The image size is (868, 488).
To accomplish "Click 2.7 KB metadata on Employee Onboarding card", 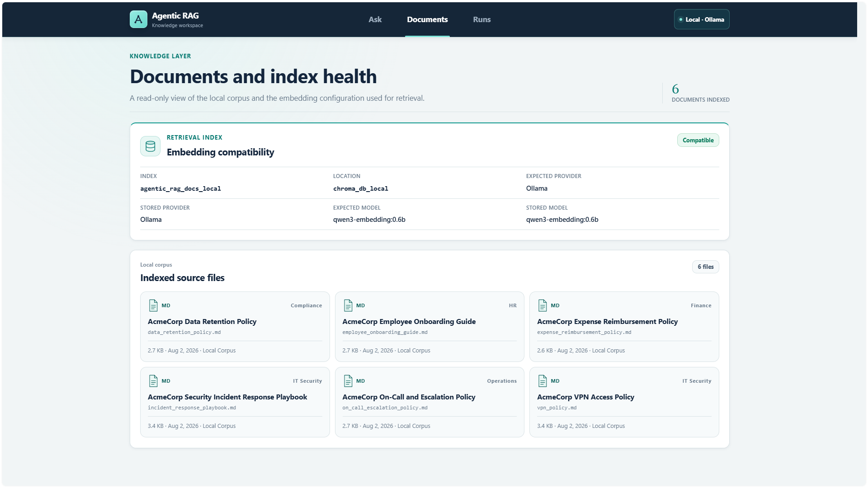I will pos(386,351).
